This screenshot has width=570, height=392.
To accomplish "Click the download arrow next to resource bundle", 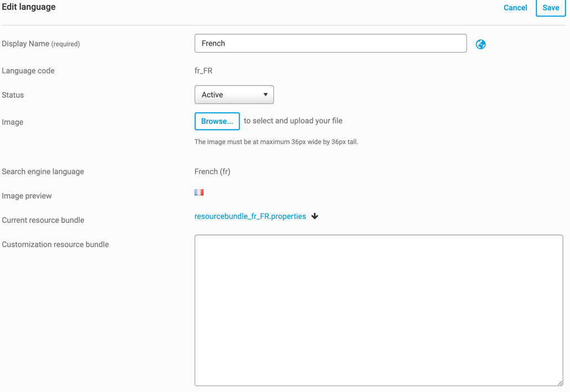I will (x=315, y=216).
